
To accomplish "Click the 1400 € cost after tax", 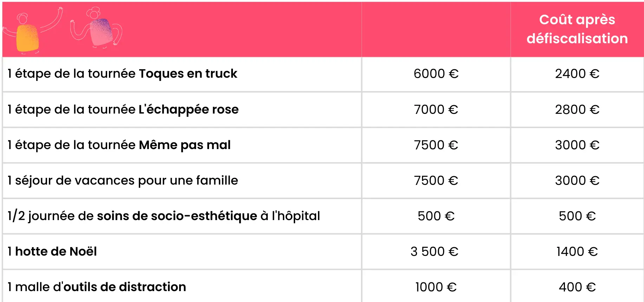I will [577, 252].
